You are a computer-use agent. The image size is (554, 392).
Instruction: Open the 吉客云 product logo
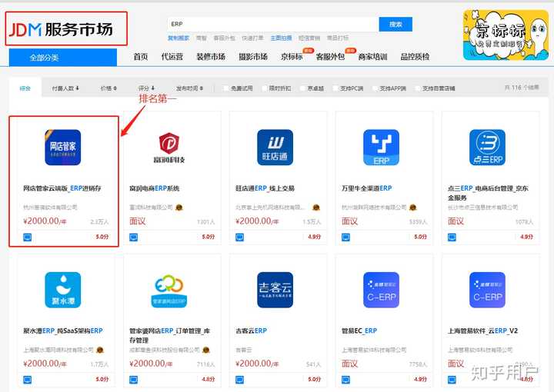(275, 290)
